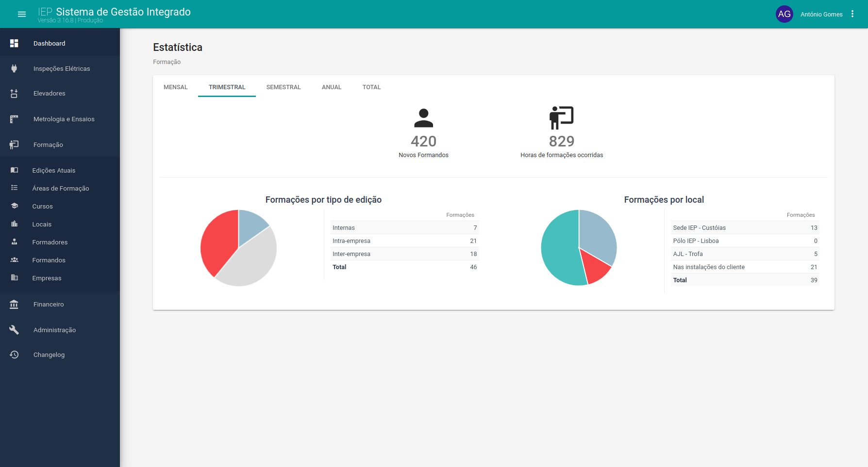The height and width of the screenshot is (467, 868).
Task: Show the Total tab statistics
Action: [x=371, y=87]
